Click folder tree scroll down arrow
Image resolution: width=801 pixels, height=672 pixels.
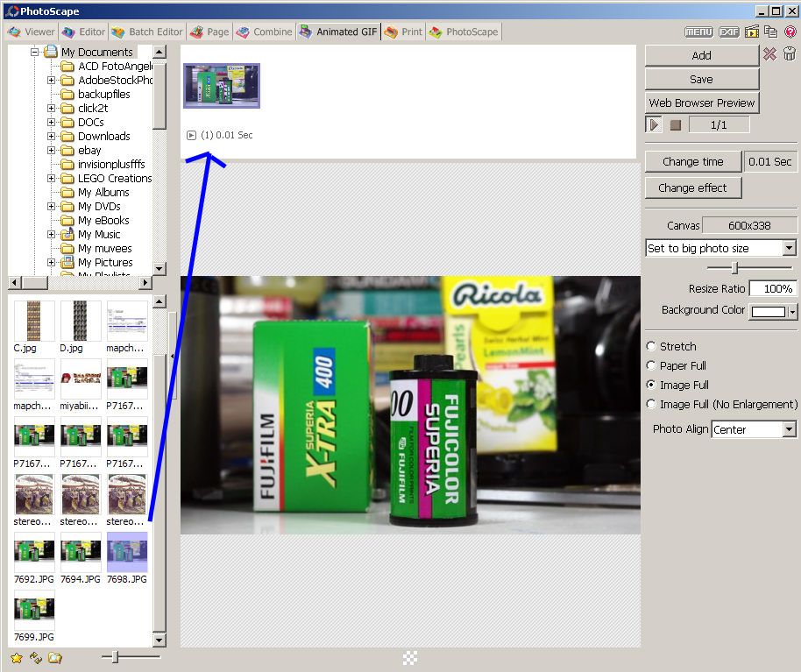(x=159, y=269)
